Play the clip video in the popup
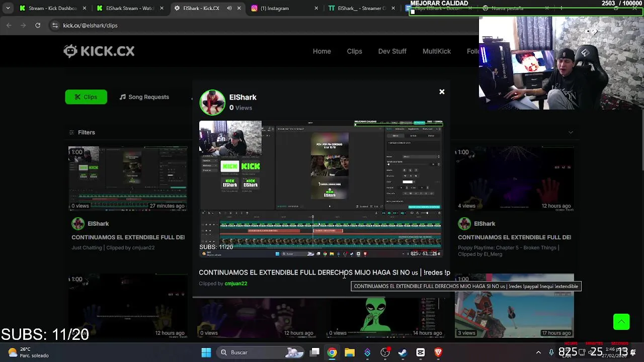The height and width of the screenshot is (362, 644). point(321,189)
